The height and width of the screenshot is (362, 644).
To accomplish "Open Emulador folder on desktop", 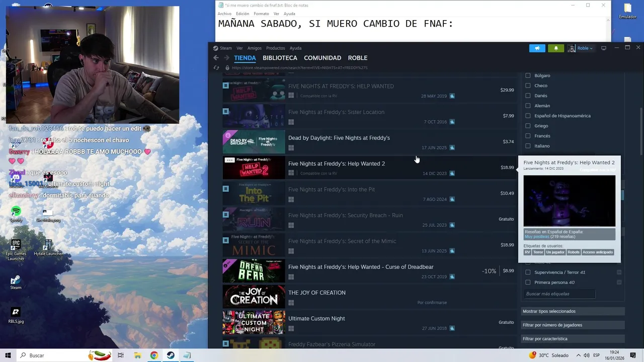I will click(627, 11).
